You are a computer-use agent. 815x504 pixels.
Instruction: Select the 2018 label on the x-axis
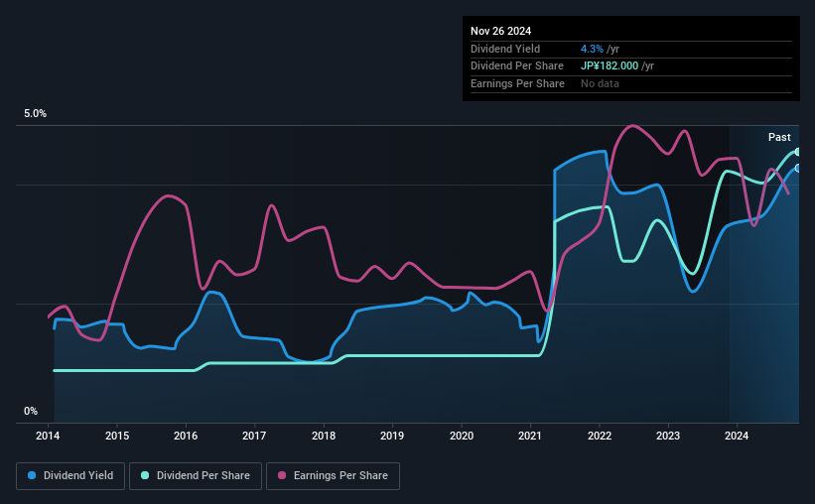click(324, 436)
